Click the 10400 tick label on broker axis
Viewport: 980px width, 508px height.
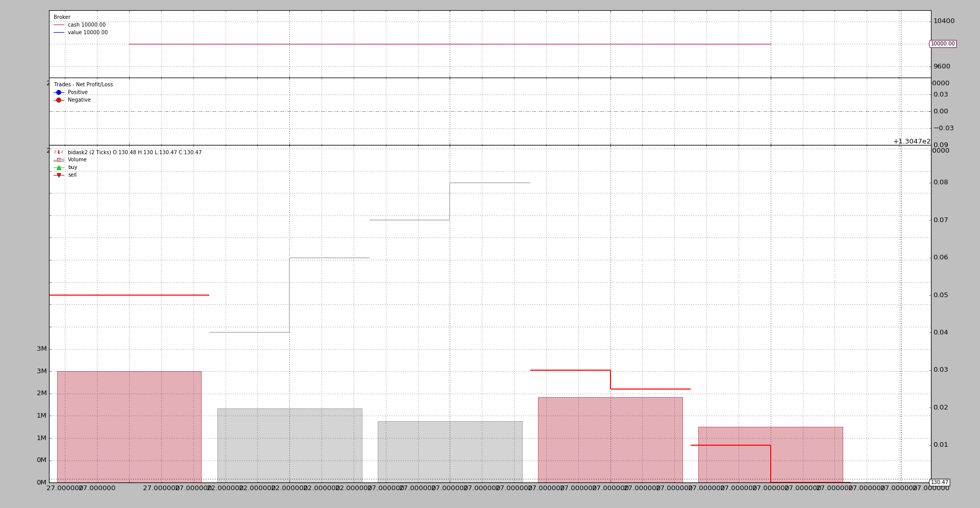[944, 21]
